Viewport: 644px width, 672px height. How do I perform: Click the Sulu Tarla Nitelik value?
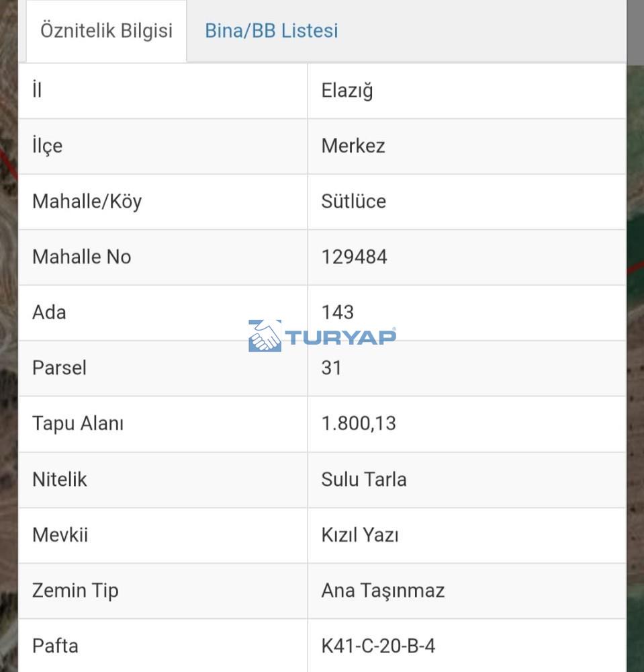[x=364, y=479]
